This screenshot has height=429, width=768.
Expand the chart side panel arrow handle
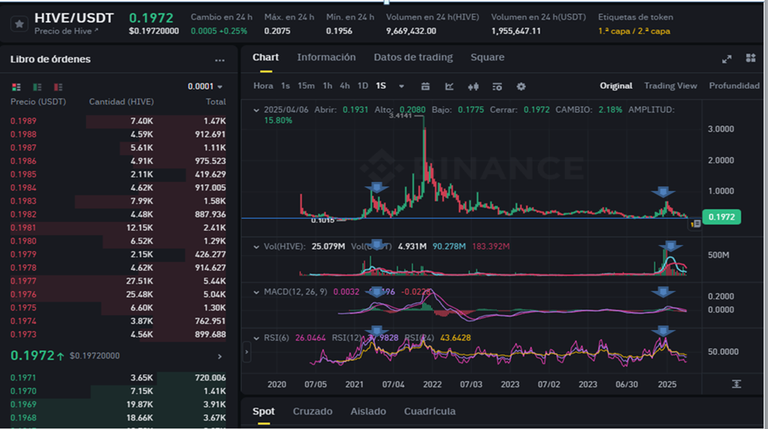point(247,352)
